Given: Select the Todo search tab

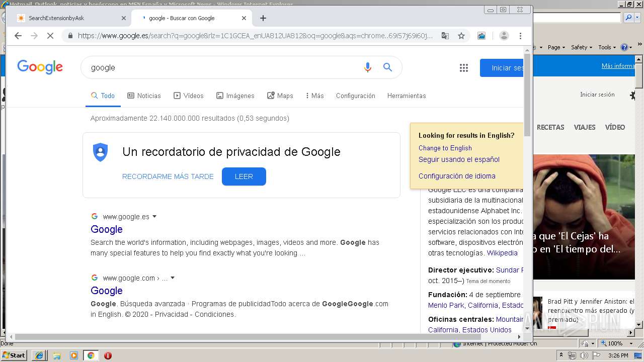Looking at the screenshot, I should coord(103,96).
